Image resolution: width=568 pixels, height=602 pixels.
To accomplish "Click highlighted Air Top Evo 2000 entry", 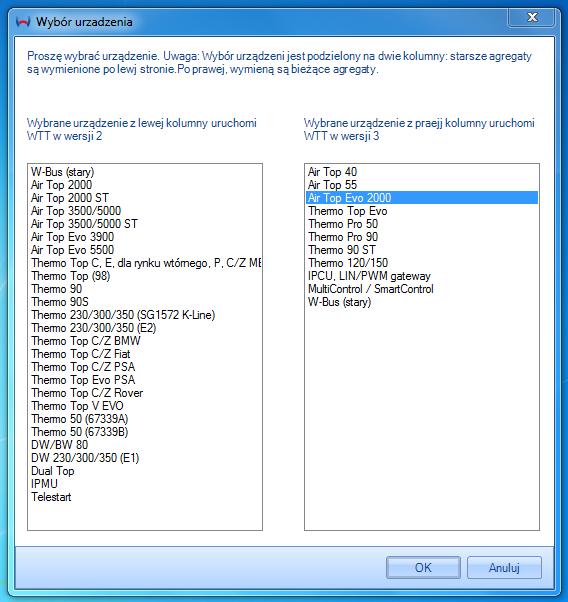I will 422,198.
